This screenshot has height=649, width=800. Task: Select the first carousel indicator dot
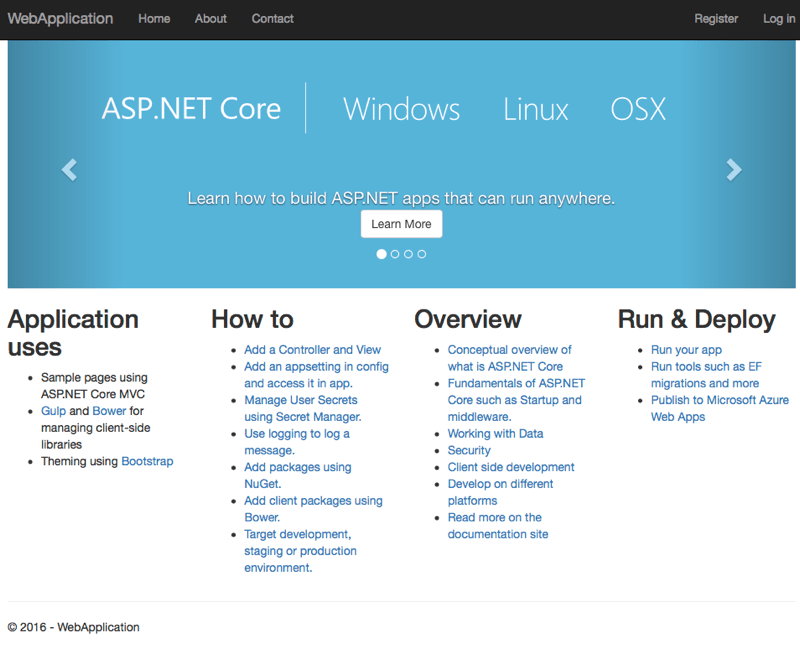point(381,254)
